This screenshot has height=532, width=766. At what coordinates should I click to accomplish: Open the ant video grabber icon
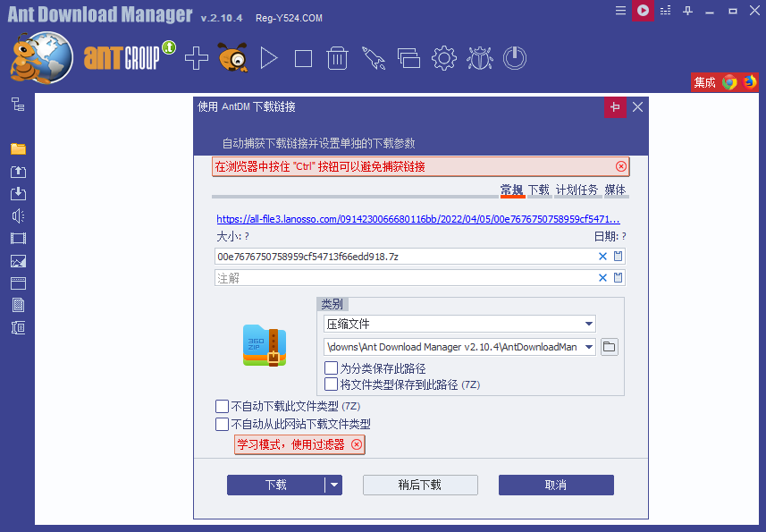click(233, 57)
